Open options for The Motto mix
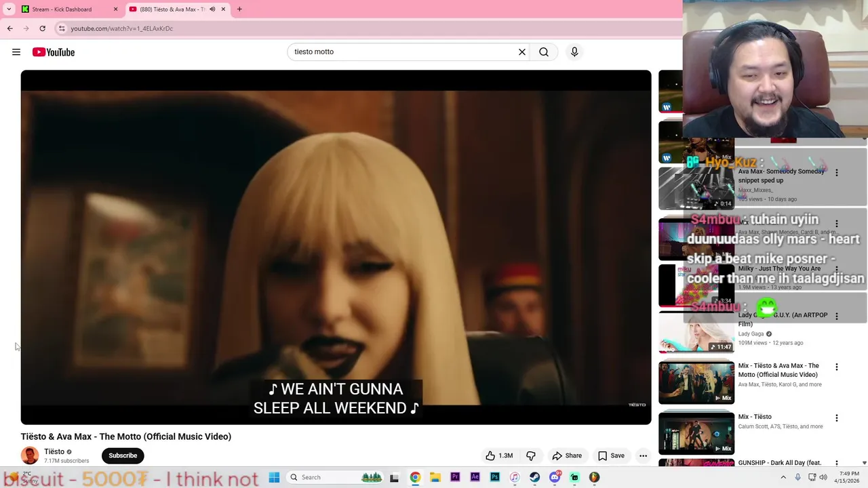Viewport: 868px width, 488px height. coord(836,367)
